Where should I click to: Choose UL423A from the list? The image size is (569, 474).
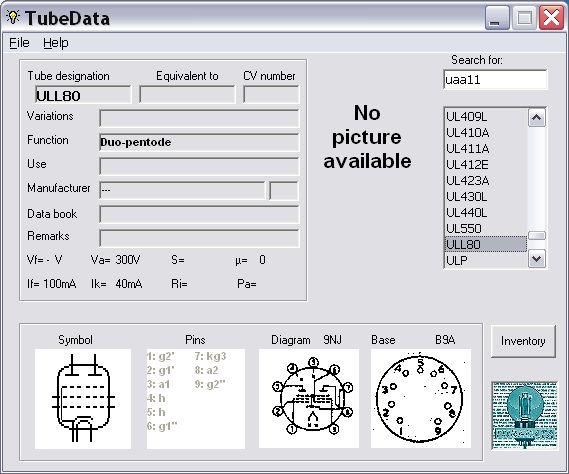pyautogui.click(x=486, y=181)
